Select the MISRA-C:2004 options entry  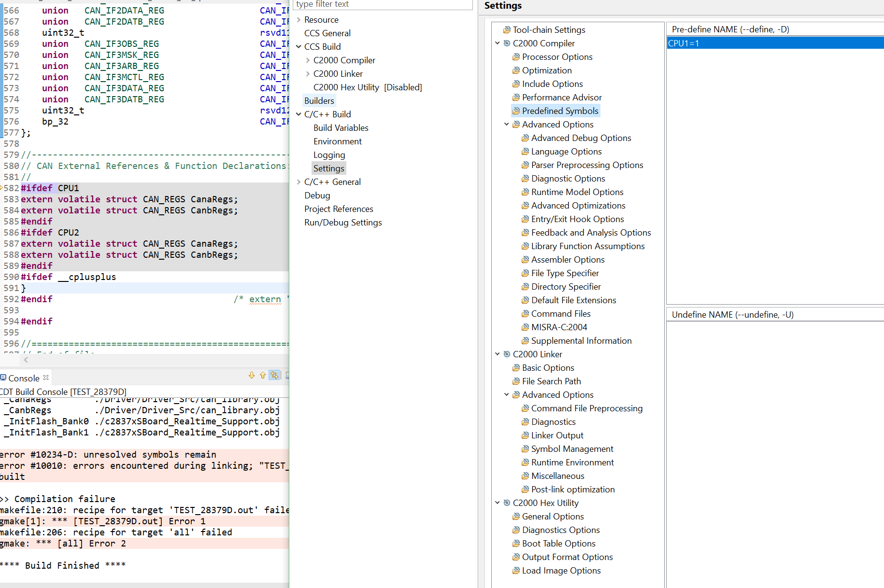point(559,327)
